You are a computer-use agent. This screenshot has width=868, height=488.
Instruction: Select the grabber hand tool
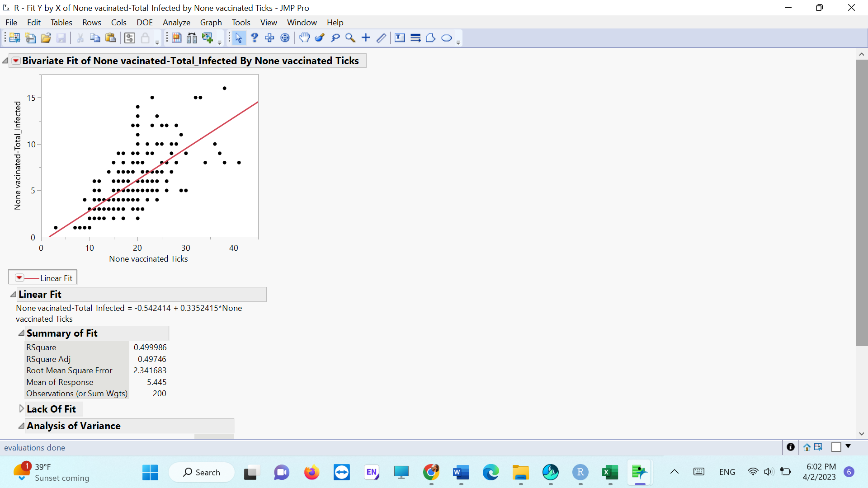(x=305, y=38)
